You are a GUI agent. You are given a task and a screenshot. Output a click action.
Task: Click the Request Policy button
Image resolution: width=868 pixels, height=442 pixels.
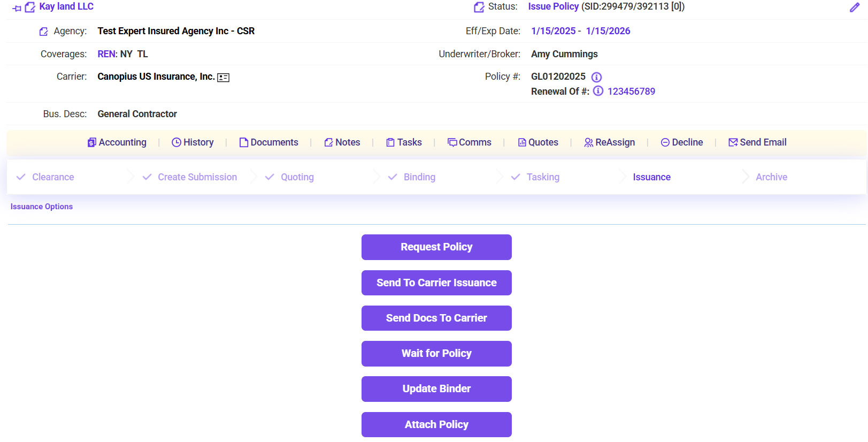[436, 247]
